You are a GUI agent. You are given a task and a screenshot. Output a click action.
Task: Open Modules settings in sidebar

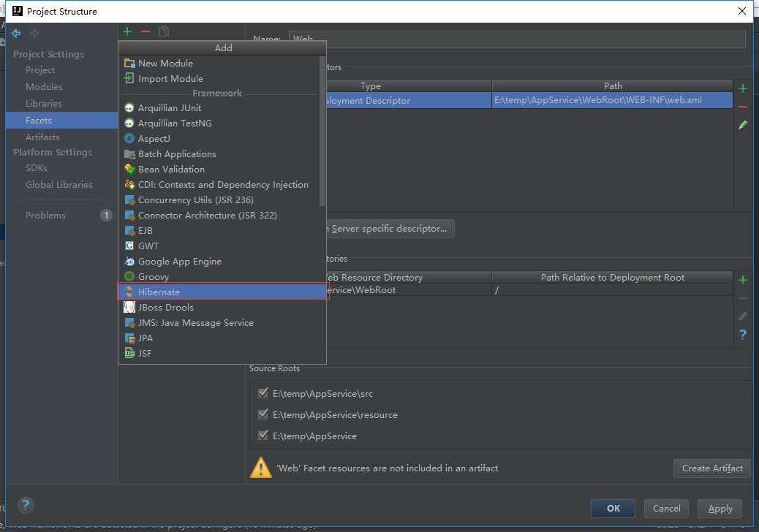point(44,86)
